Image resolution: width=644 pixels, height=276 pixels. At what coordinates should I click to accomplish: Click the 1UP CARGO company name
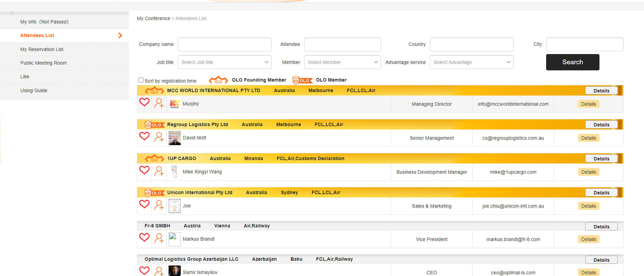[181, 158]
